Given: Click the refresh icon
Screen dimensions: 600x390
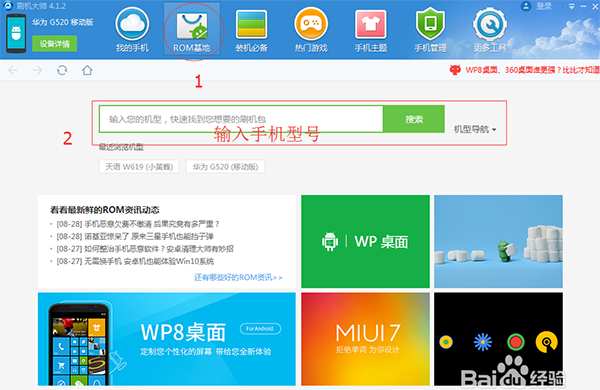Looking at the screenshot, I should 62,70.
